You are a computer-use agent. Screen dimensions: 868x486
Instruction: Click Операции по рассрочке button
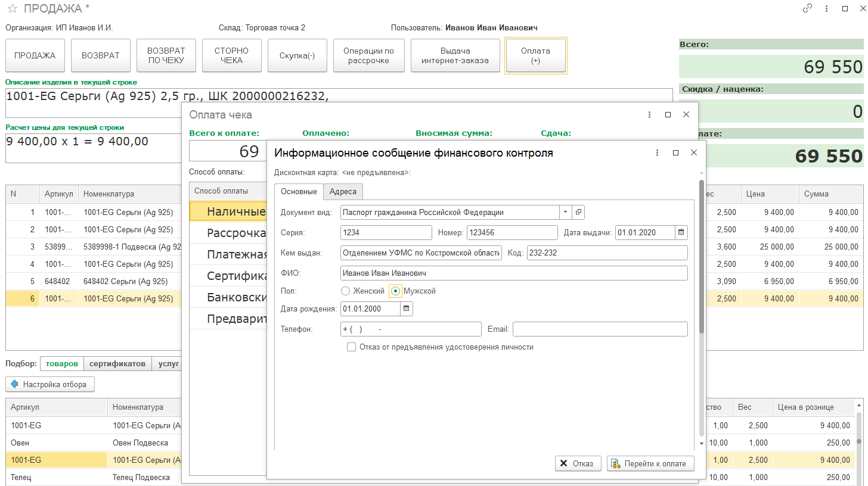(x=368, y=56)
